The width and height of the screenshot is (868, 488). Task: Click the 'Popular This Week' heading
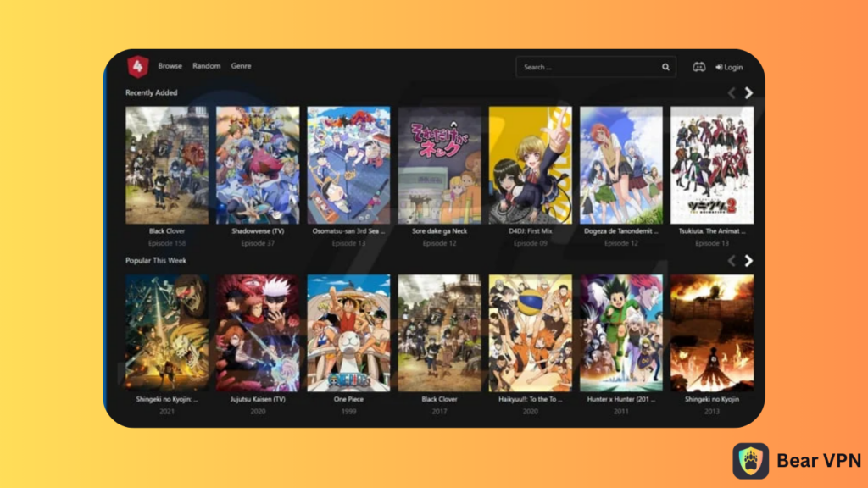click(x=156, y=261)
